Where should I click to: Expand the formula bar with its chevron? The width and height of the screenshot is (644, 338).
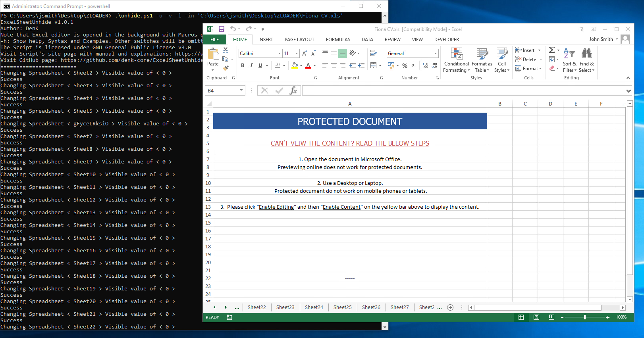pyautogui.click(x=629, y=91)
